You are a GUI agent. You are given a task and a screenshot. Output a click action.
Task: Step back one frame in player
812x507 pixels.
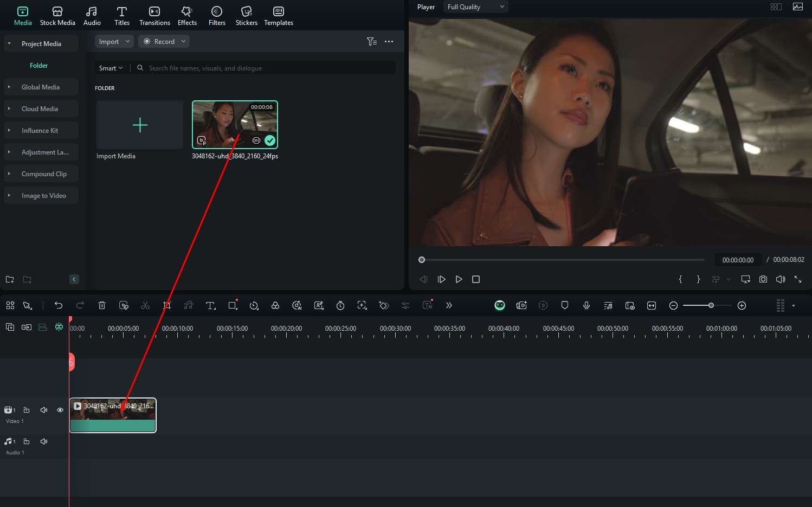pyautogui.click(x=423, y=279)
